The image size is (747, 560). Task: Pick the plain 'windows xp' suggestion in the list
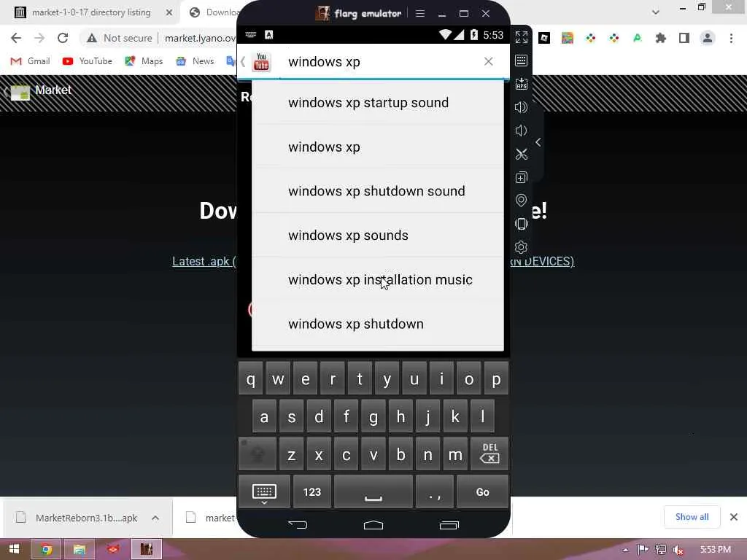tap(377, 147)
